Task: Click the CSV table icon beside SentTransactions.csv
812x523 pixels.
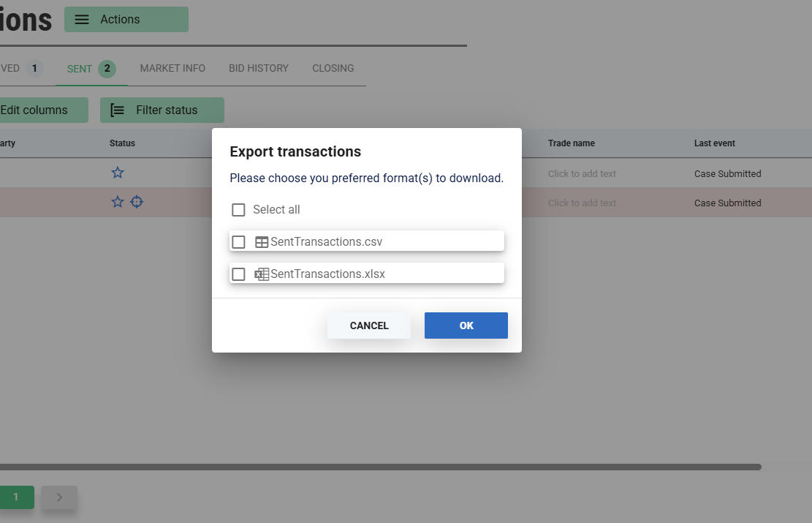Action: click(262, 242)
